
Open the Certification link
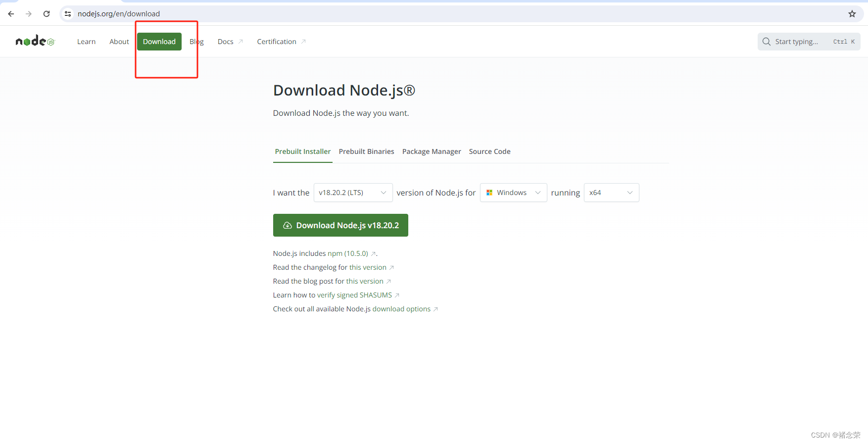point(277,42)
